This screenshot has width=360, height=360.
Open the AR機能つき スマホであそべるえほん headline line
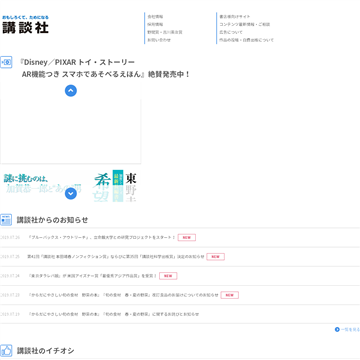(x=106, y=74)
